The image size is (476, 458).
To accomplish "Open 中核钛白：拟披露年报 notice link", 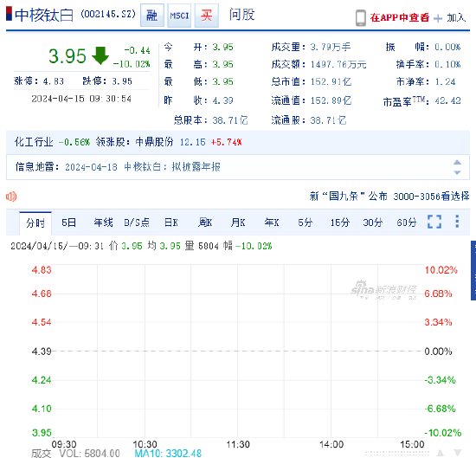I will (172, 167).
